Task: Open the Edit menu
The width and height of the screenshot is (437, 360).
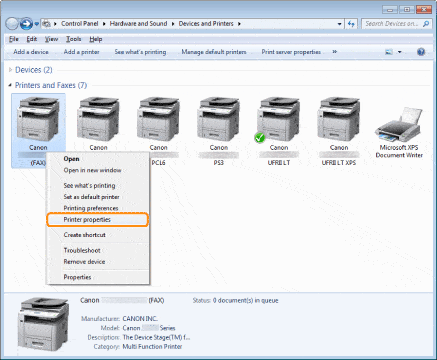Action: coord(32,39)
